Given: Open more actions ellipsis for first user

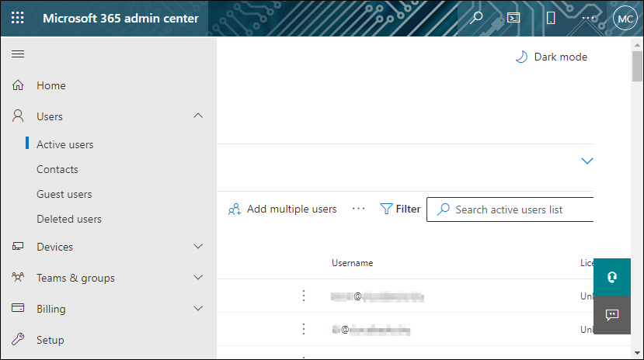Looking at the screenshot, I should coord(304,296).
